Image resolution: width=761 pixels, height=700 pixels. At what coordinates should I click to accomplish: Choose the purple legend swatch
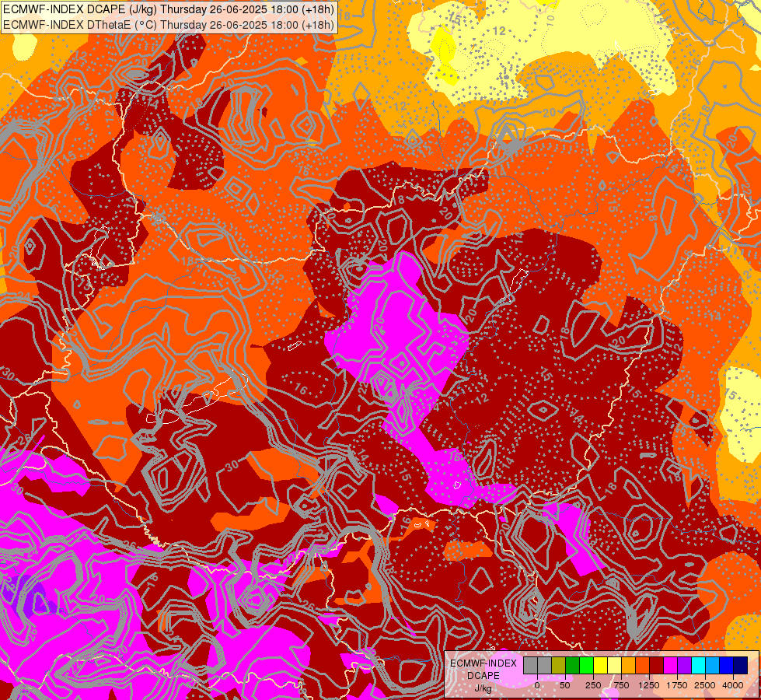pos(684,666)
